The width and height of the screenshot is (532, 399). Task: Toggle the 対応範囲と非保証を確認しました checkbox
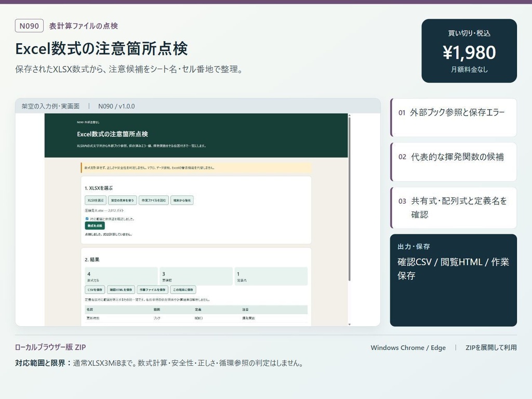click(x=87, y=219)
